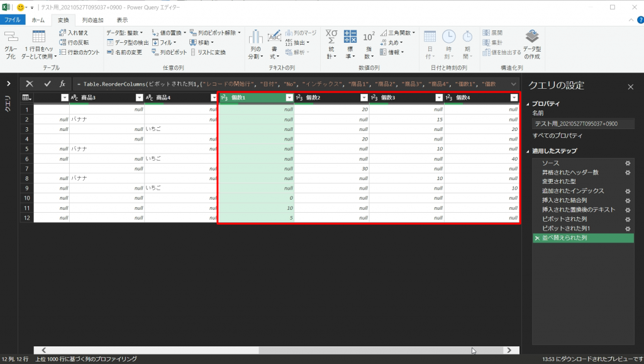
Task: Collapse the 適用したステップ section
Action: (528, 151)
